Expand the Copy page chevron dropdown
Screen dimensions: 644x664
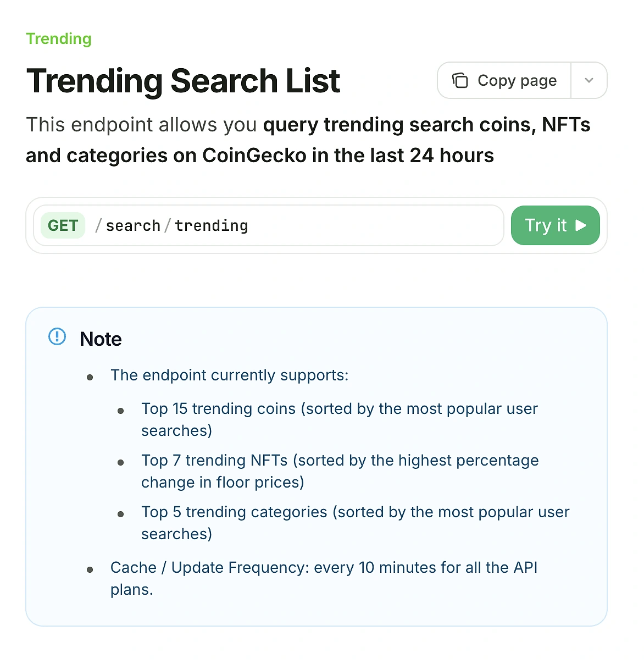pyautogui.click(x=589, y=81)
